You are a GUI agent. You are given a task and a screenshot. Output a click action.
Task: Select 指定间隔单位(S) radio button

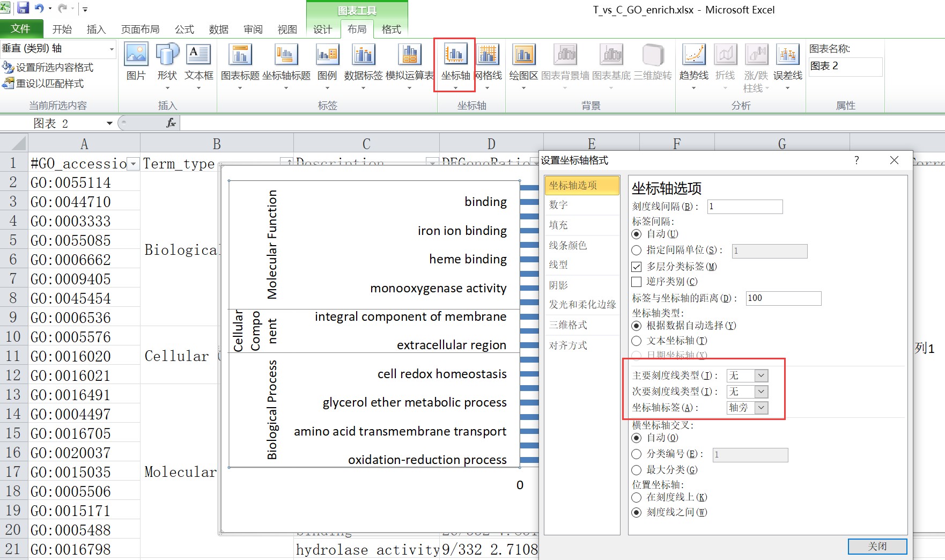tap(637, 250)
